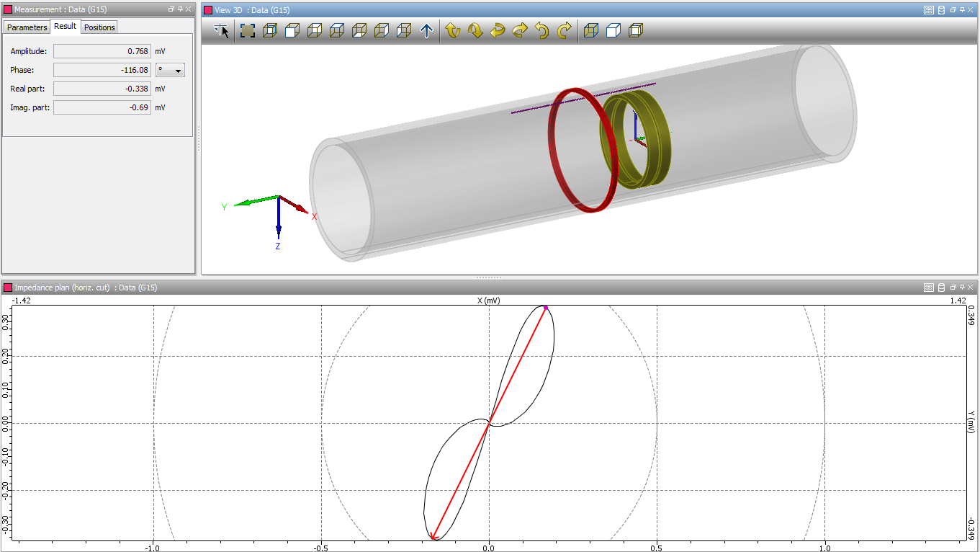Image resolution: width=980 pixels, height=552 pixels.
Task: Float the Impedance plan panel window
Action: [x=953, y=288]
